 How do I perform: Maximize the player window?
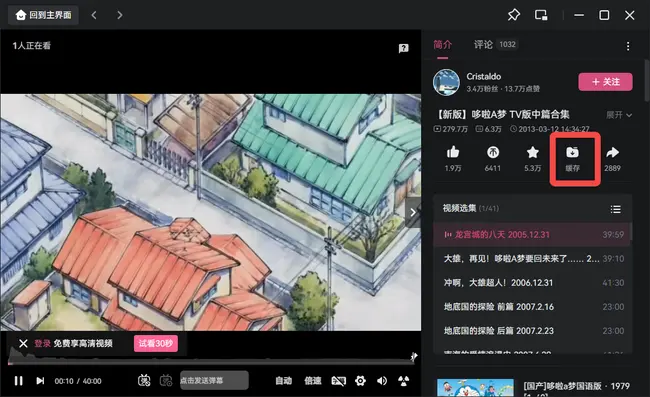(604, 15)
